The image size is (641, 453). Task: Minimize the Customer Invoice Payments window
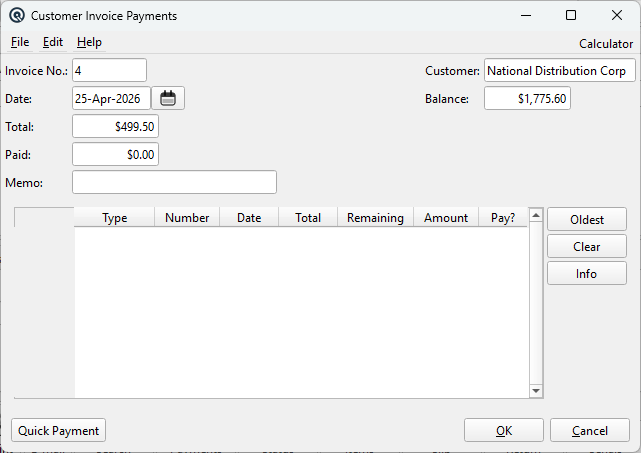[x=526, y=16]
